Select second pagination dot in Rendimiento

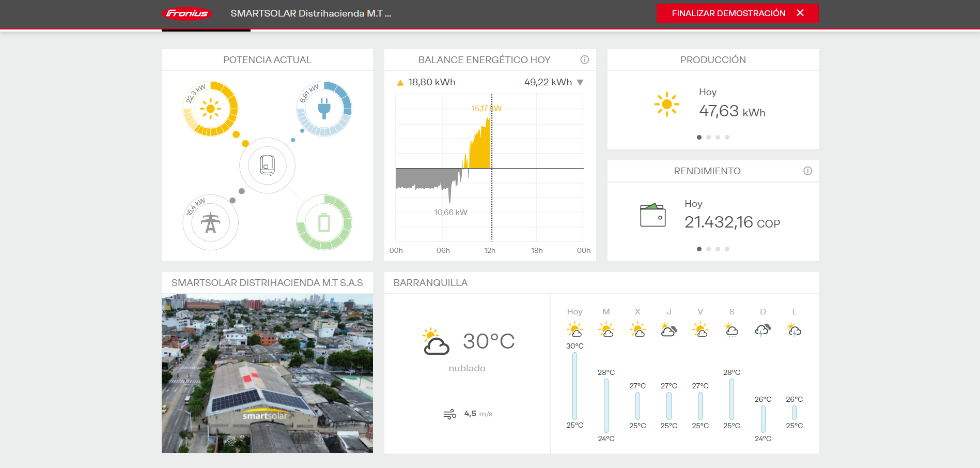708,249
